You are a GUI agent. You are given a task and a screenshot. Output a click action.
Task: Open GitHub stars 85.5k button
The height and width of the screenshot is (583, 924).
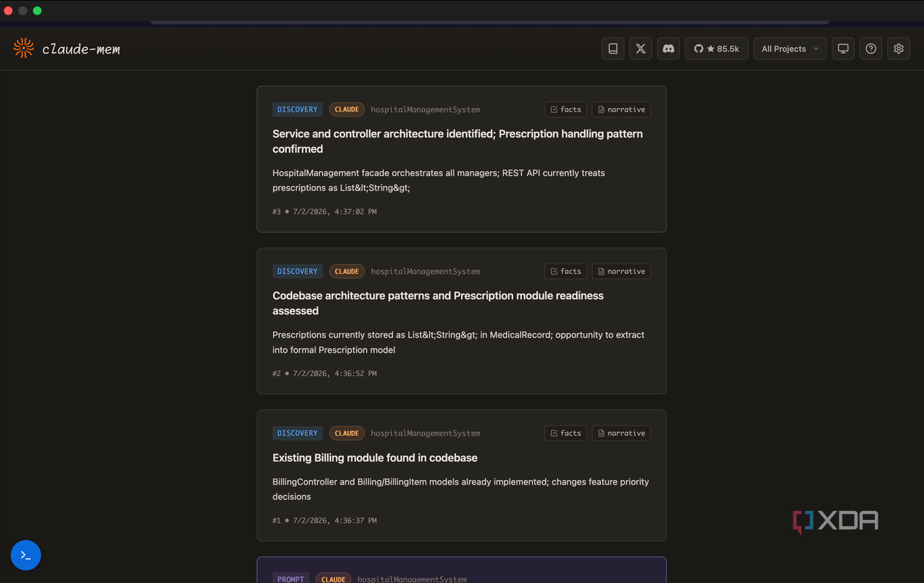point(716,48)
